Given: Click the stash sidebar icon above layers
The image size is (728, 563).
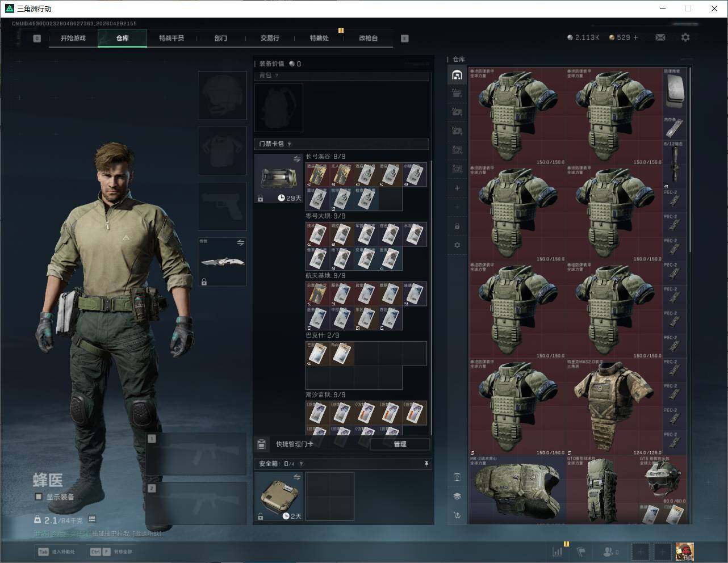Looking at the screenshot, I should click(457, 477).
